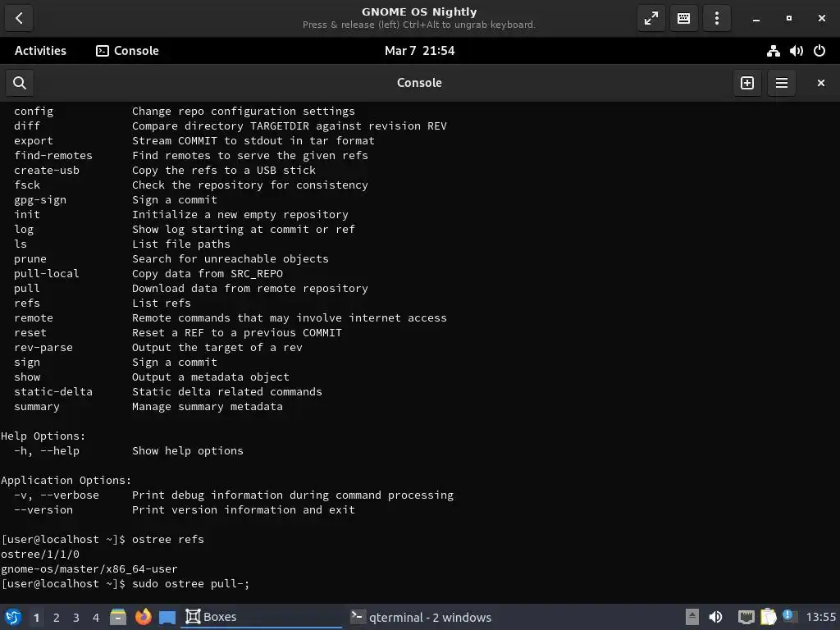Click the 'ostree/1/1/0' output line
This screenshot has height=630, width=840.
click(x=40, y=554)
